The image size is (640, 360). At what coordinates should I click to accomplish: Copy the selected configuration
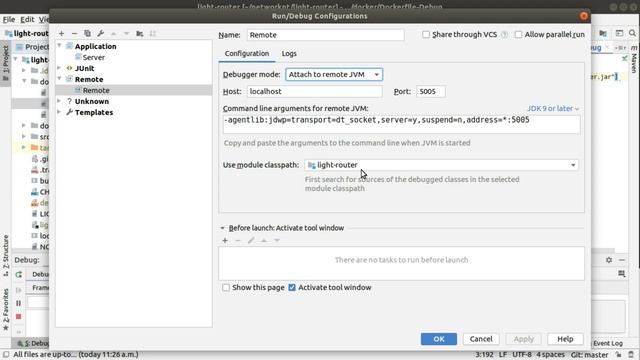tap(87, 33)
